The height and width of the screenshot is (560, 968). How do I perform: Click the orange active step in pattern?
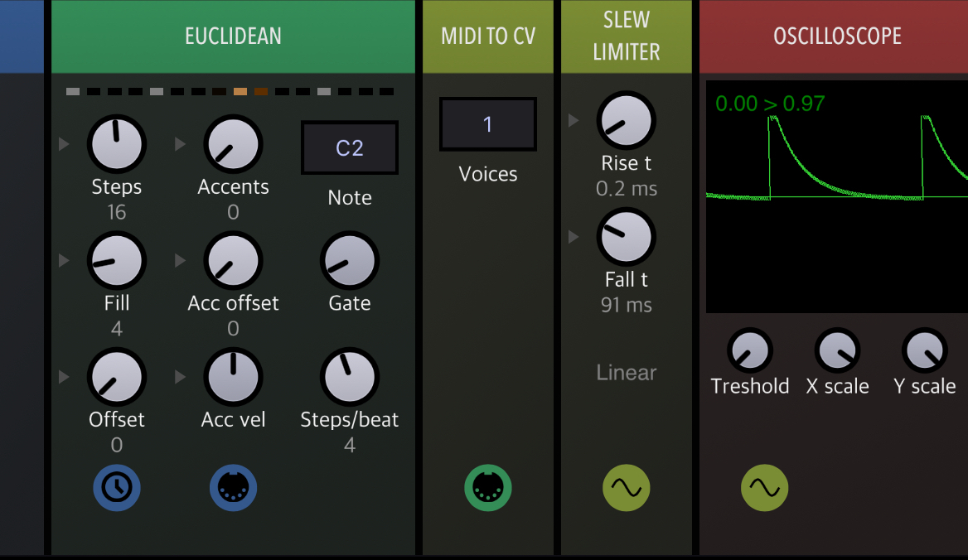point(240,91)
